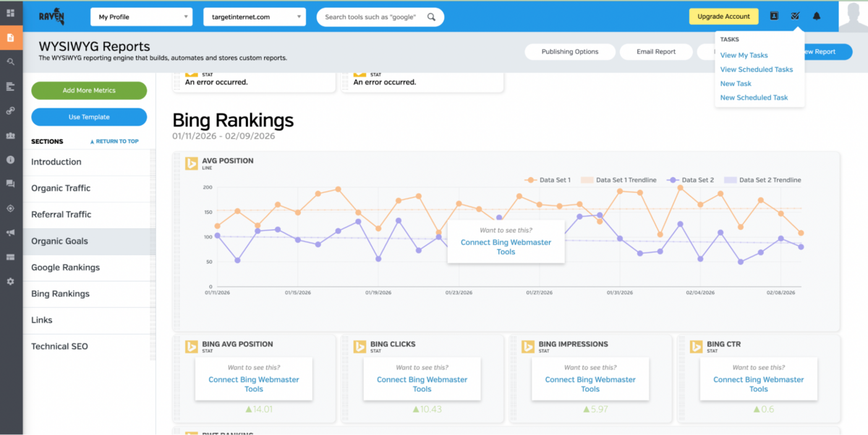Click the 01/11/2026 - 02/09/2026 date range
This screenshot has width=868, height=435.
[x=224, y=136]
